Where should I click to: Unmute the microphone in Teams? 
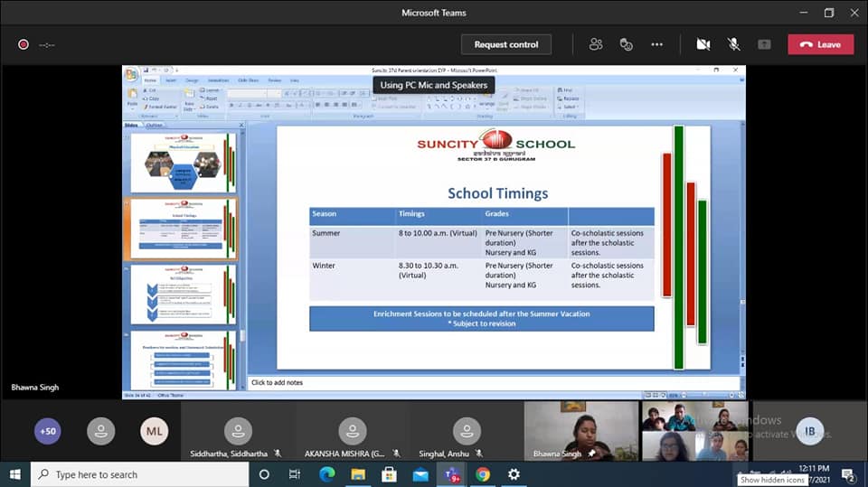733,44
